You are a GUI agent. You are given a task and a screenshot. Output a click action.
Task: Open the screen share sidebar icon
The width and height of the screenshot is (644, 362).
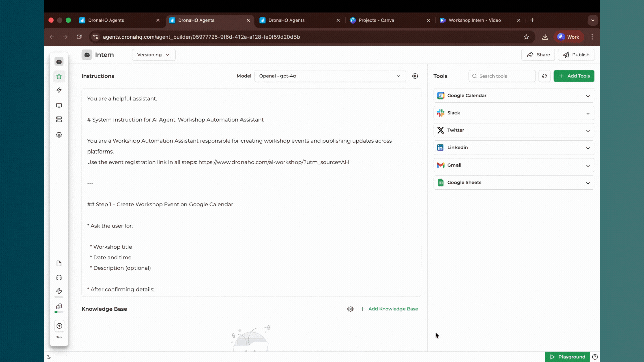(59, 105)
